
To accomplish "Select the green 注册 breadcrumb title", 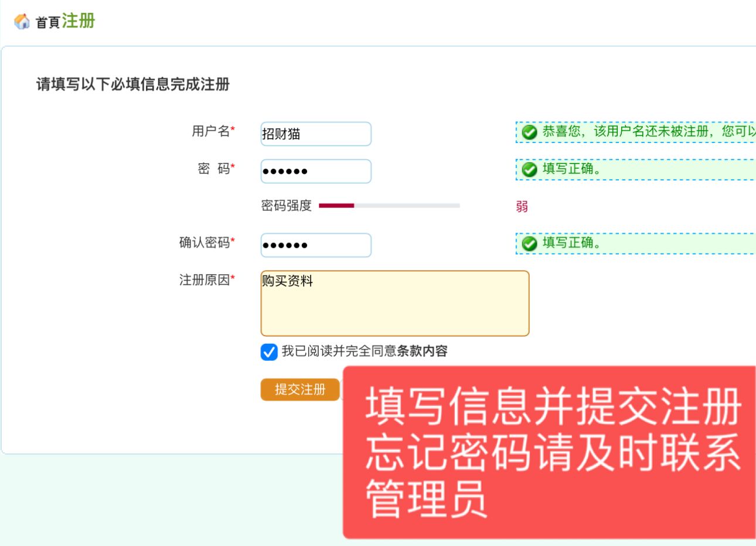I will tap(78, 21).
